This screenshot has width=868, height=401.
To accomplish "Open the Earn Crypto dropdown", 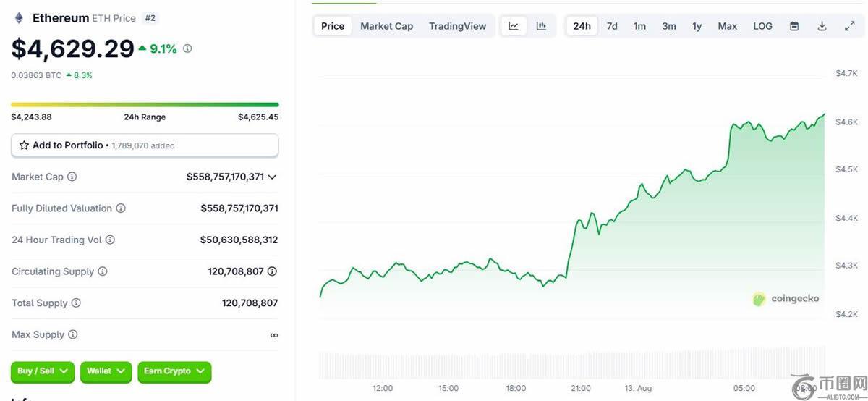I will coord(174,371).
